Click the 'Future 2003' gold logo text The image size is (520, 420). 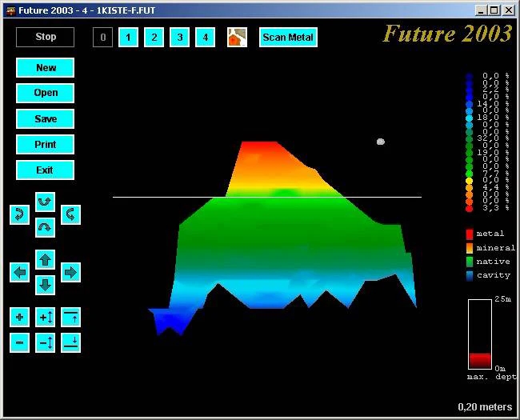coord(448,34)
